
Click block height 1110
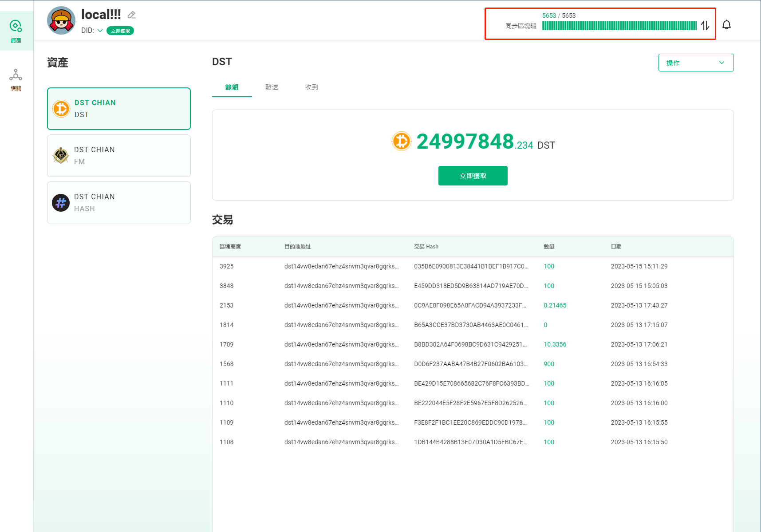(226, 403)
